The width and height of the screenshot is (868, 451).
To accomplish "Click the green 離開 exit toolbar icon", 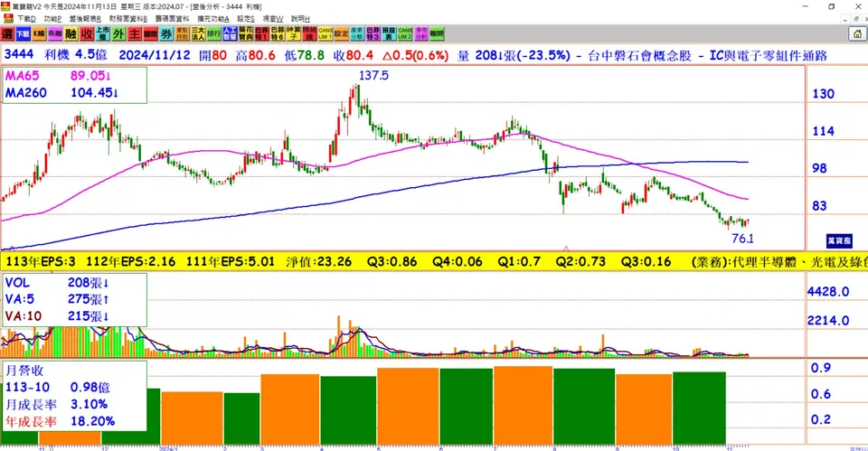I will pos(437,33).
